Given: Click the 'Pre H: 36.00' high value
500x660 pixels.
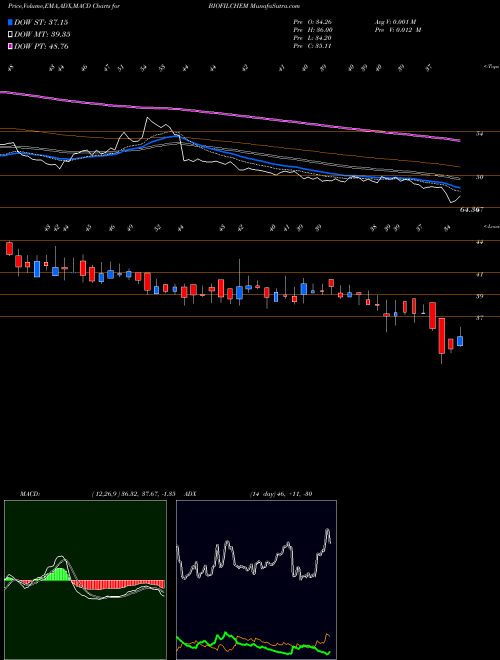Looking at the screenshot, I should click(x=313, y=30).
